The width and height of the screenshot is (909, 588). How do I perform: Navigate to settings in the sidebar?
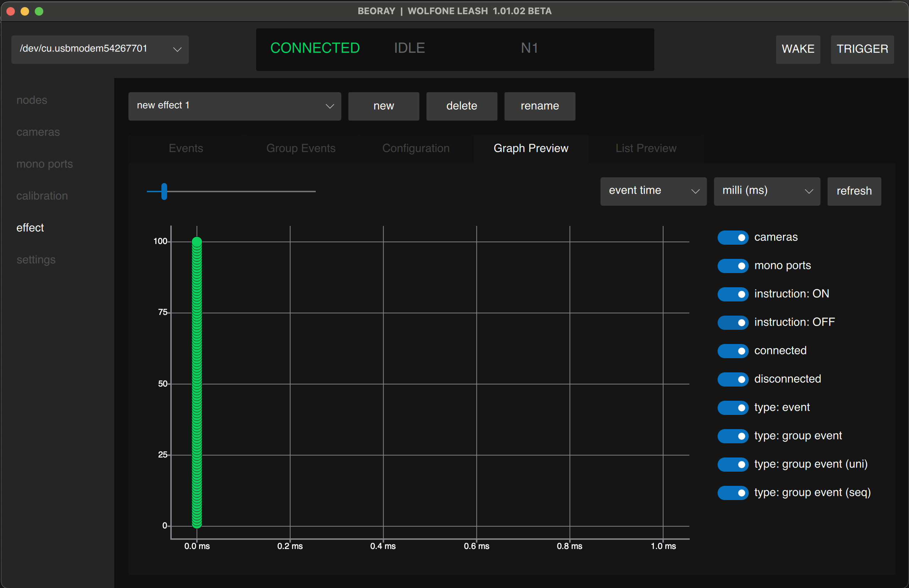(x=35, y=259)
